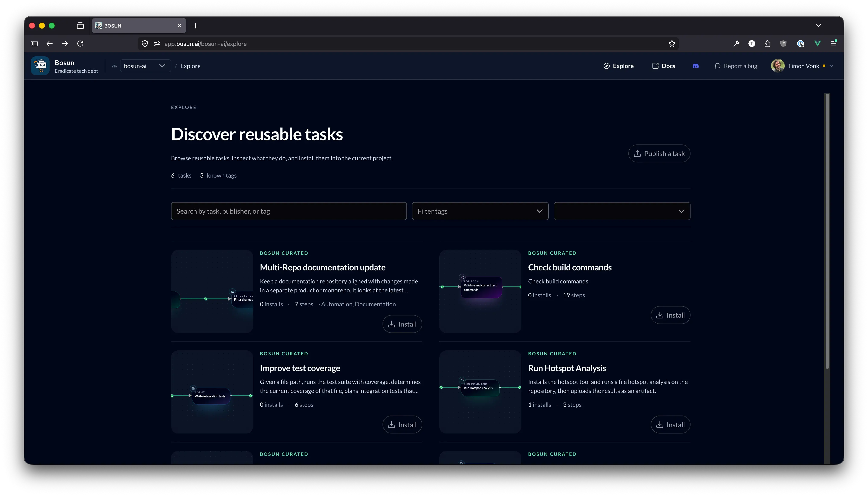
Task: Bookmark page with star icon
Action: [672, 44]
